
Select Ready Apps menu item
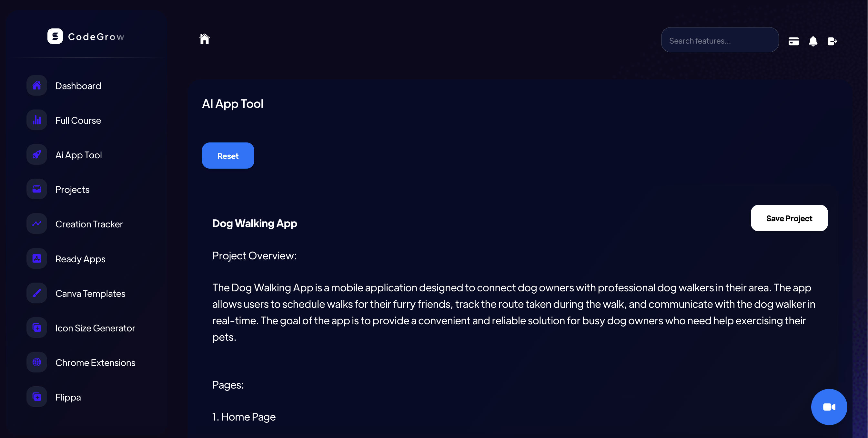coord(80,259)
